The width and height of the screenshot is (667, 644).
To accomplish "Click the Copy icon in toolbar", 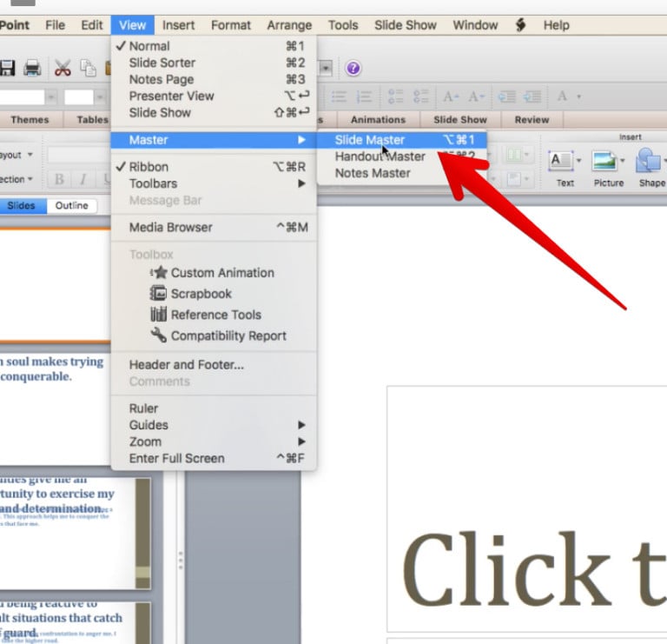I will click(x=88, y=68).
